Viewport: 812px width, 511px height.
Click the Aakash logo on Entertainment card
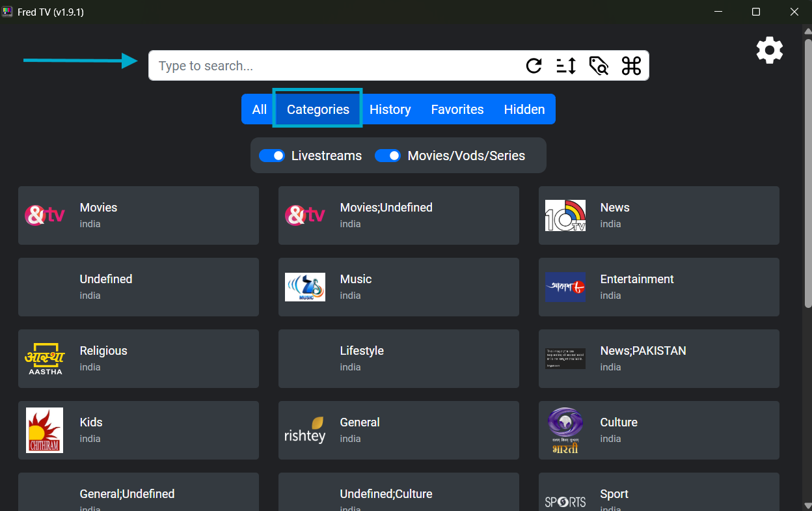tap(565, 287)
